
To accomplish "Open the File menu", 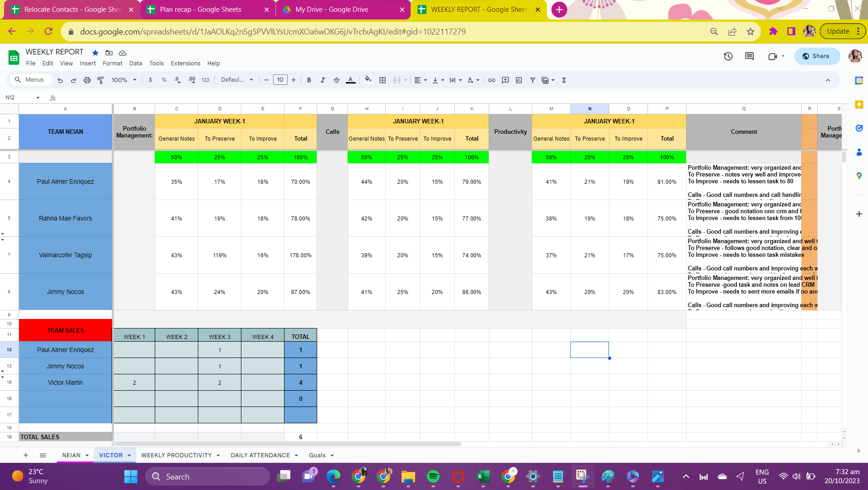I will 30,64.
